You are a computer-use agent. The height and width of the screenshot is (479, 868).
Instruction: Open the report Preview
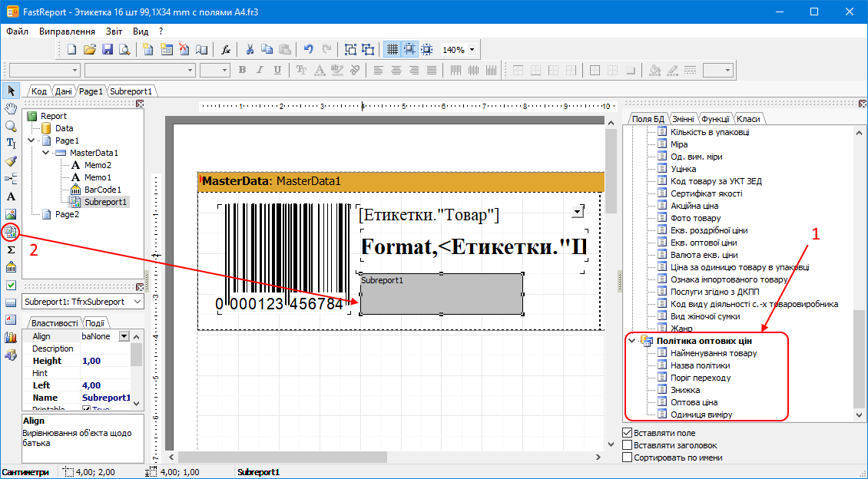123,48
